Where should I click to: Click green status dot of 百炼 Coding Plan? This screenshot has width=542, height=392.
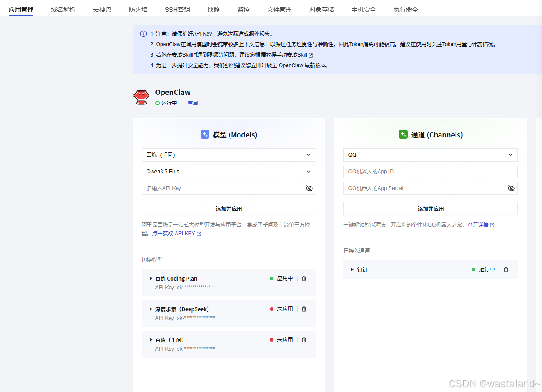272,278
